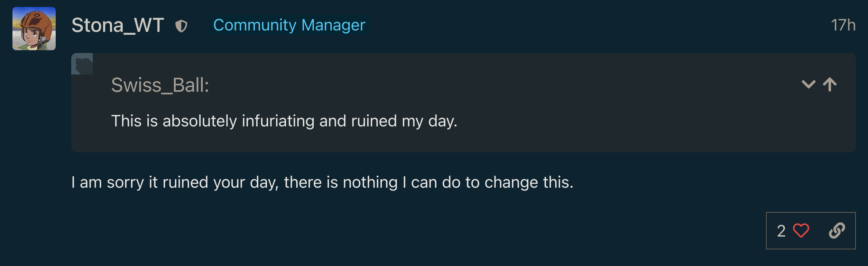Click the Swiss_Ball name in the quote
Image resolution: width=868 pixels, height=266 pixels.
(x=160, y=85)
